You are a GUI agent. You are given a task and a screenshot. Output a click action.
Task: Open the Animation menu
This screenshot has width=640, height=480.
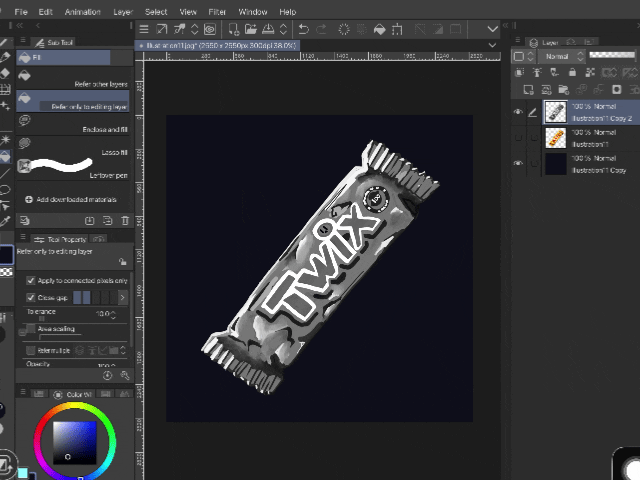[x=82, y=12]
